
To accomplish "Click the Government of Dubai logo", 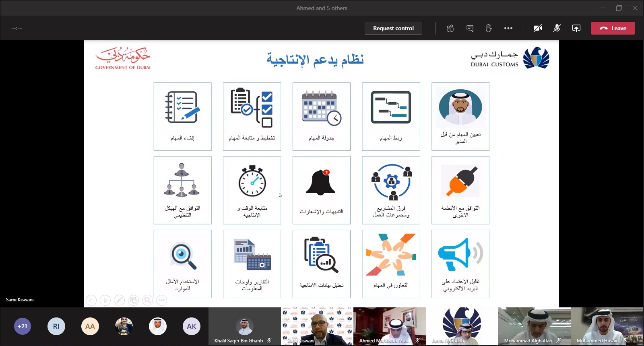I will (x=123, y=59).
